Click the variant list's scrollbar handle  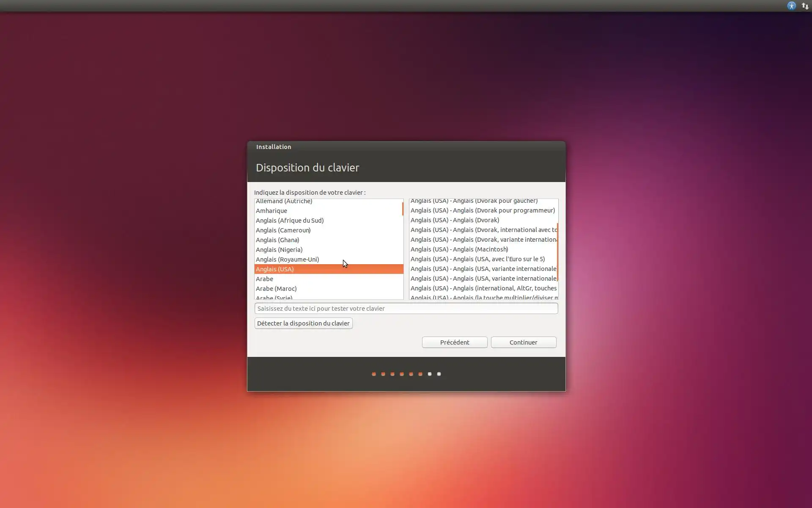(557, 252)
